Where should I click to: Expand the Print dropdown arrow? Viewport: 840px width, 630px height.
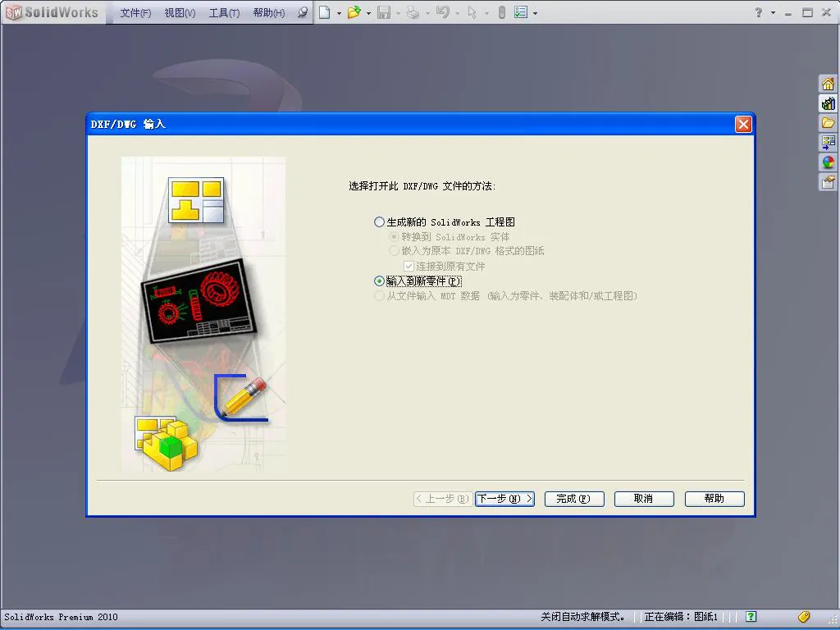point(427,13)
